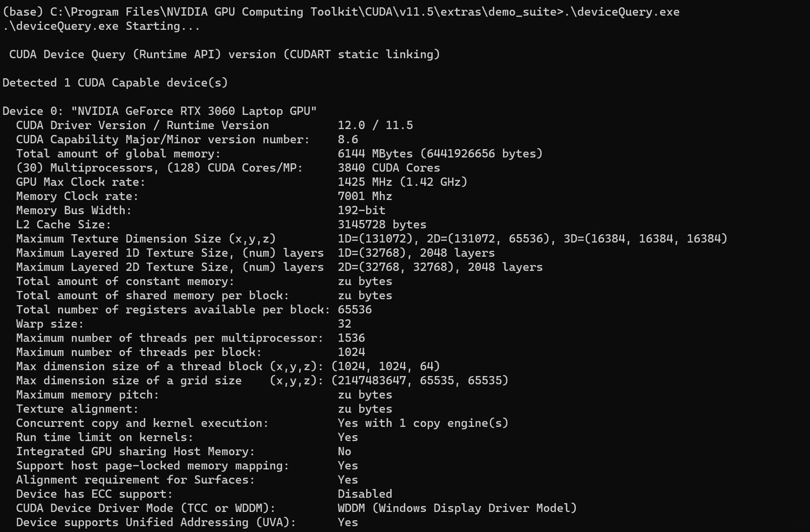This screenshot has width=810, height=532.
Task: Click the L2 Cache Size label
Action: click(64, 224)
